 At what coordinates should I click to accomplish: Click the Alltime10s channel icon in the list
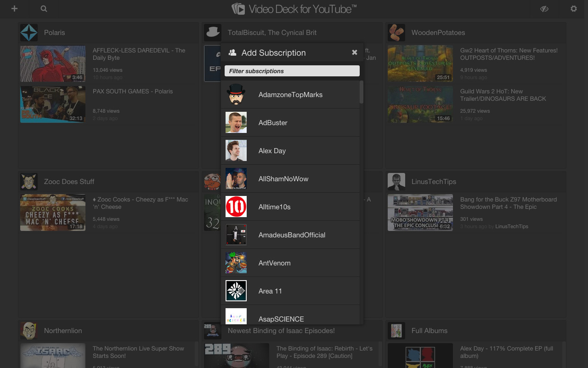tap(236, 207)
